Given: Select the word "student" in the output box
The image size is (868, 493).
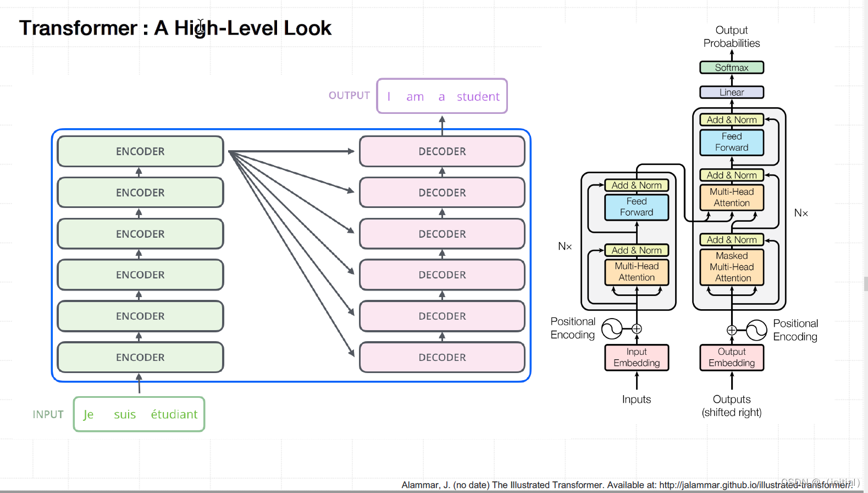Looking at the screenshot, I should tap(478, 97).
